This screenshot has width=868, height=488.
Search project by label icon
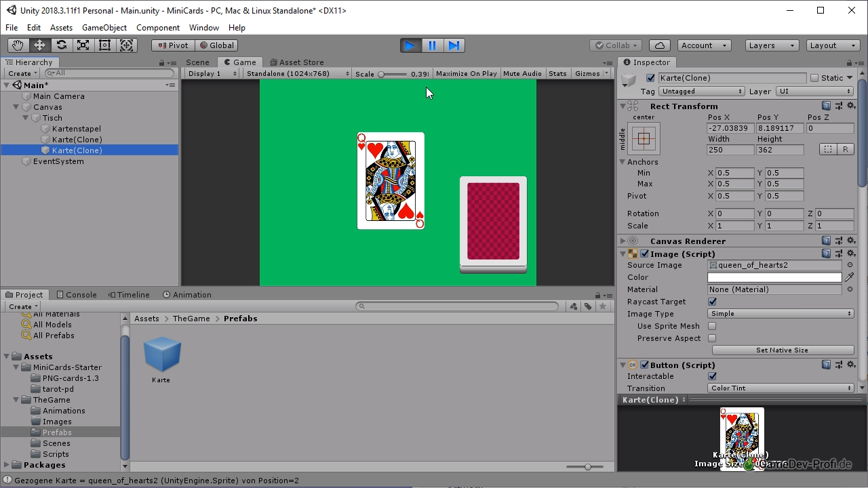click(588, 306)
